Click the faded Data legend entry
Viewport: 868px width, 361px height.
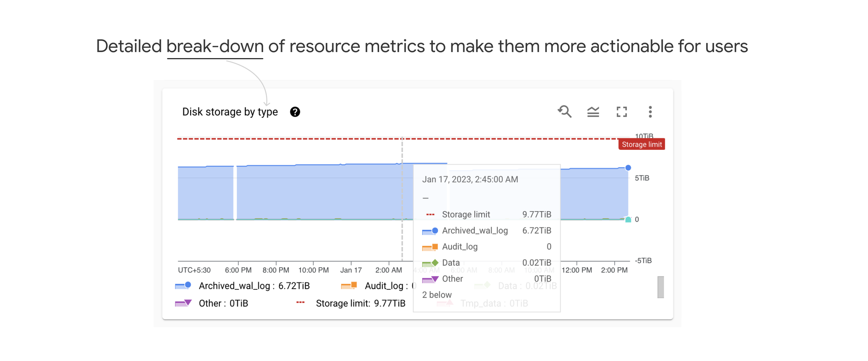click(515, 286)
